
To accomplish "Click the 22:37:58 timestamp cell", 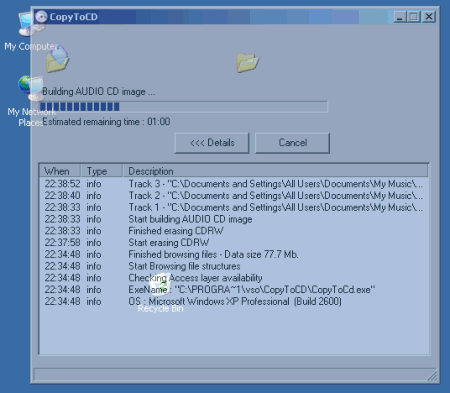I will (62, 242).
